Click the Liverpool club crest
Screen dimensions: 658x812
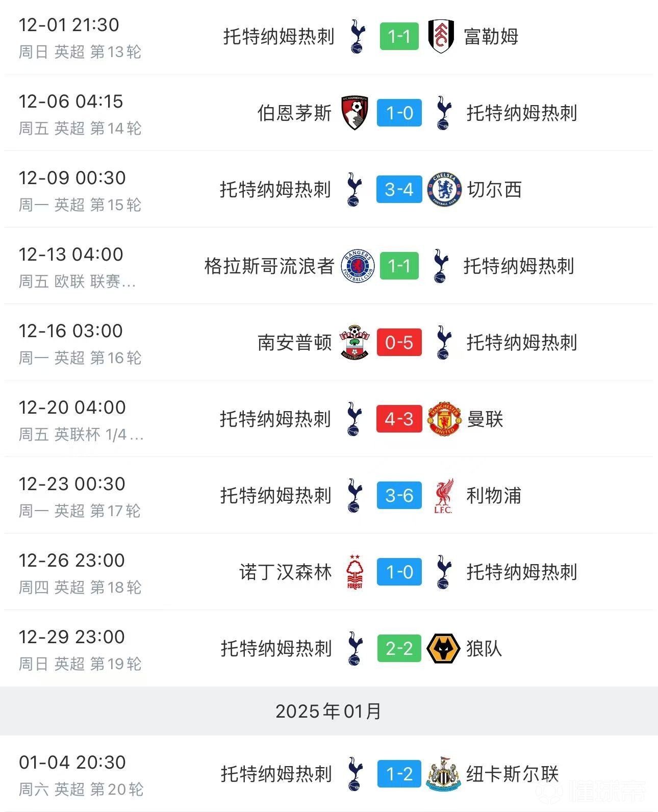tap(444, 495)
